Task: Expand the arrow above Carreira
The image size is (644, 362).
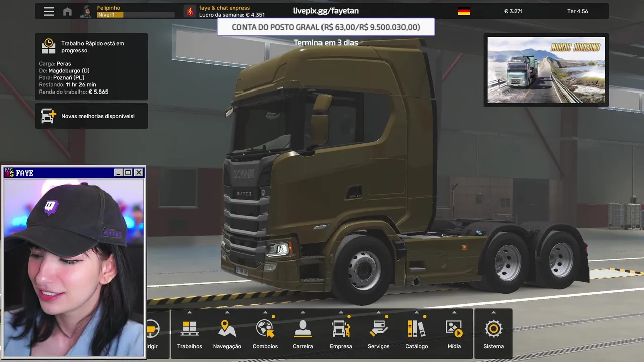Action: (x=303, y=312)
